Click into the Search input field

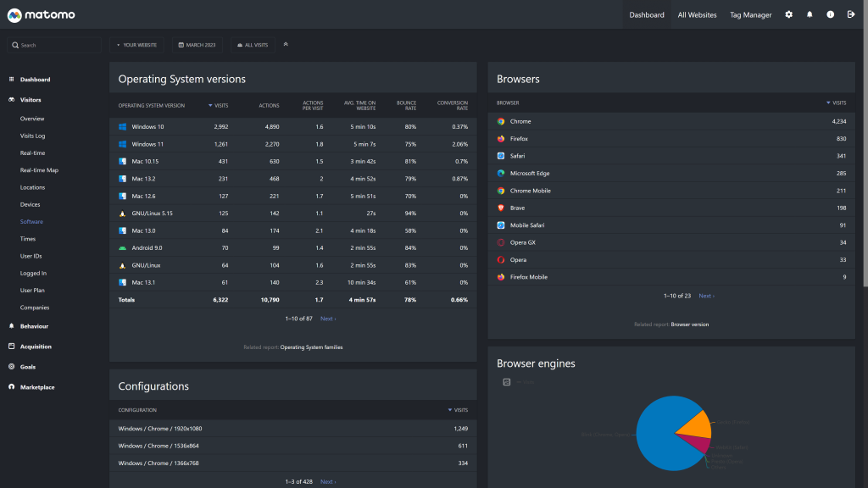54,45
